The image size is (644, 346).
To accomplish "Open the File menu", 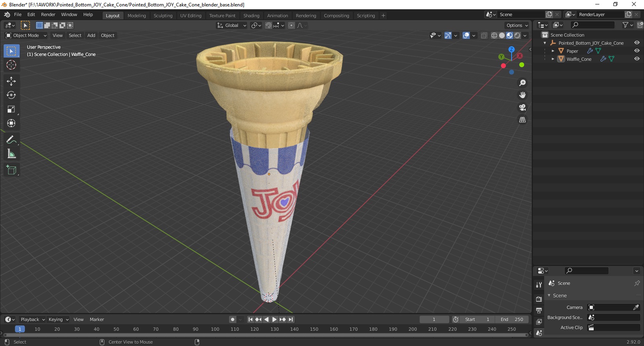I will coord(18,14).
